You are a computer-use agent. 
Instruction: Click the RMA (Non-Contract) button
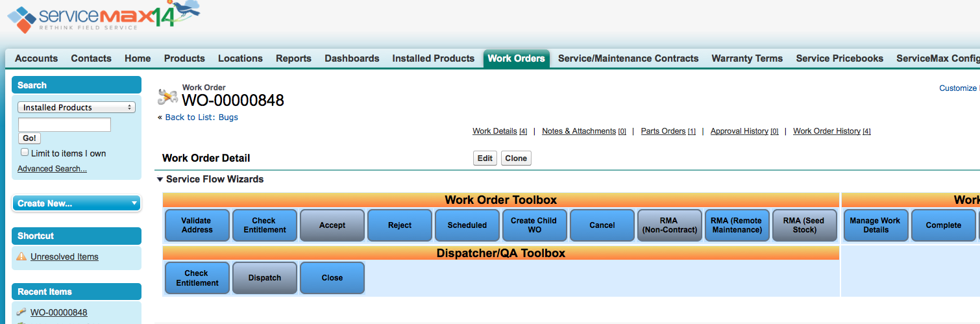click(x=670, y=225)
